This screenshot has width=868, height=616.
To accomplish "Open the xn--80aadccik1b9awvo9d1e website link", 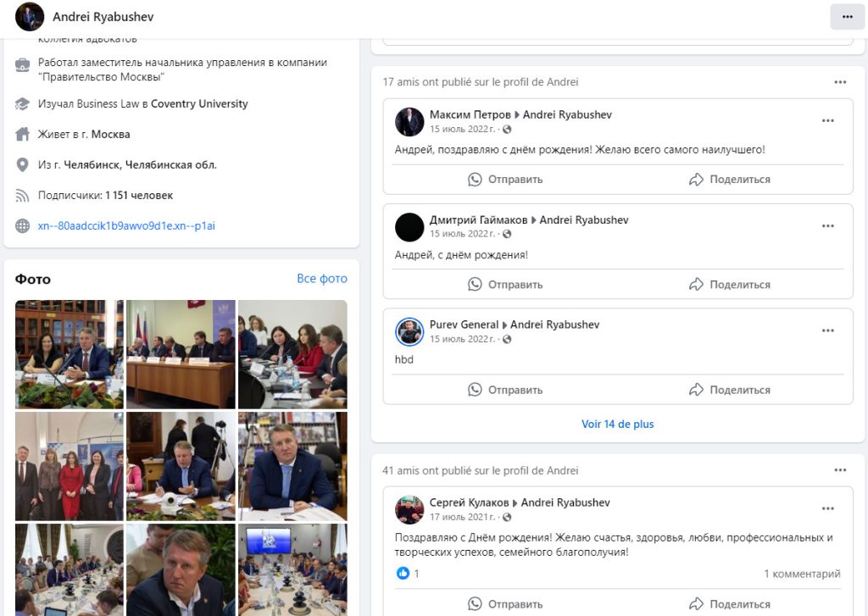I will pyautogui.click(x=126, y=225).
